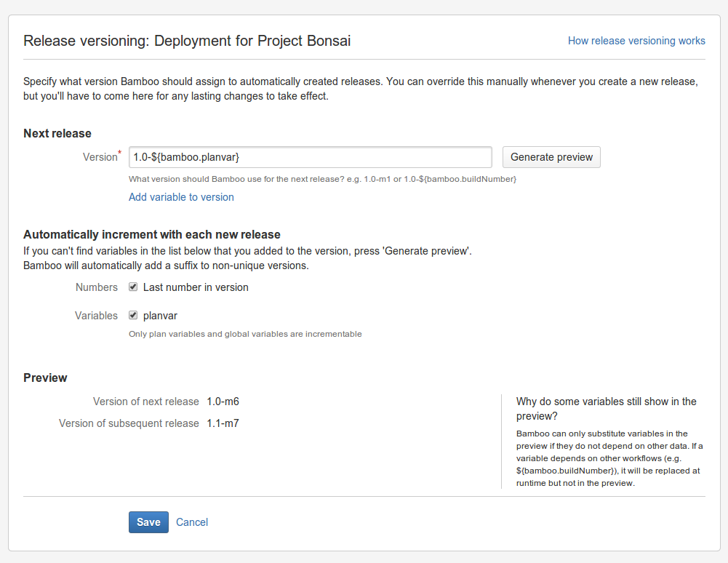Click 'Only plan variables and global variables' hint
This screenshot has height=563, width=728.
click(245, 334)
